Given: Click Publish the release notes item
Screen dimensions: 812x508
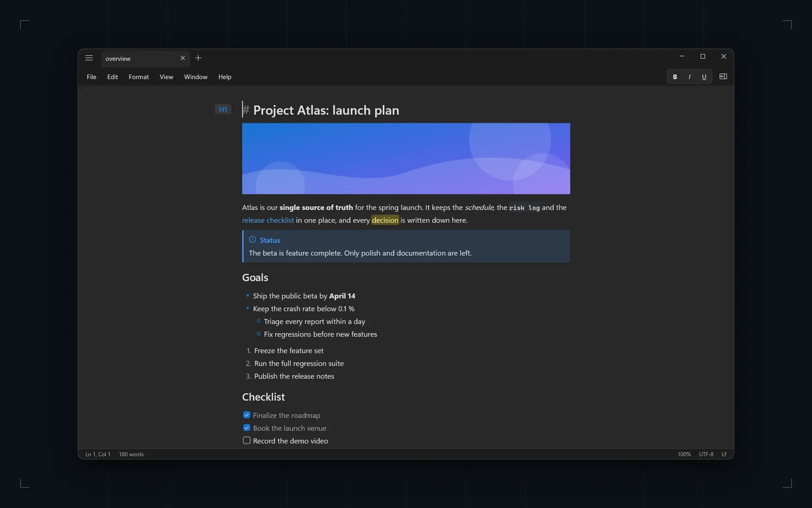Looking at the screenshot, I should (294, 376).
